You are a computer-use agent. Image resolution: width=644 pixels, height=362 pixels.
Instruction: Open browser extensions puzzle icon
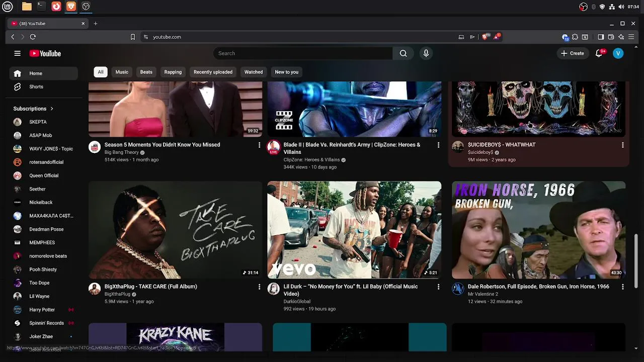(575, 37)
